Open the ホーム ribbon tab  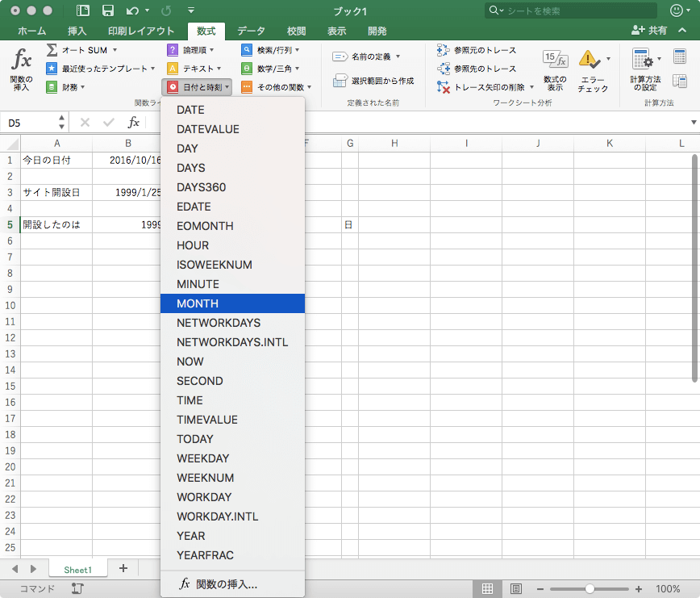[x=31, y=31]
